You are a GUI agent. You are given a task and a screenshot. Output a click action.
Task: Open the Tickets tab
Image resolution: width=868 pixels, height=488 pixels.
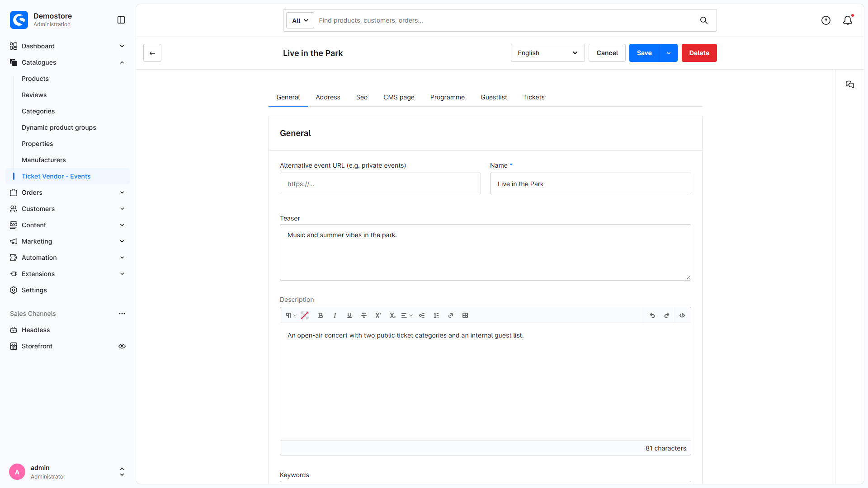[534, 97]
